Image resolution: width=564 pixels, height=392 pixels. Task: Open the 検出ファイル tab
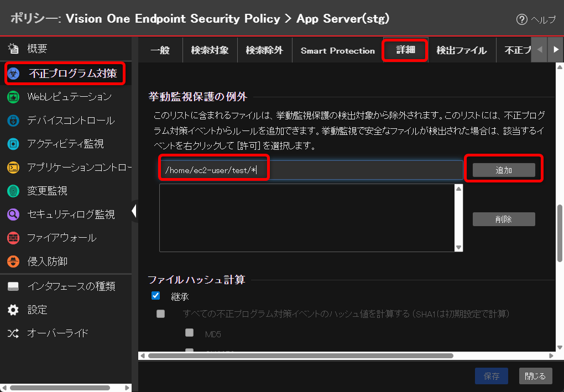point(462,50)
